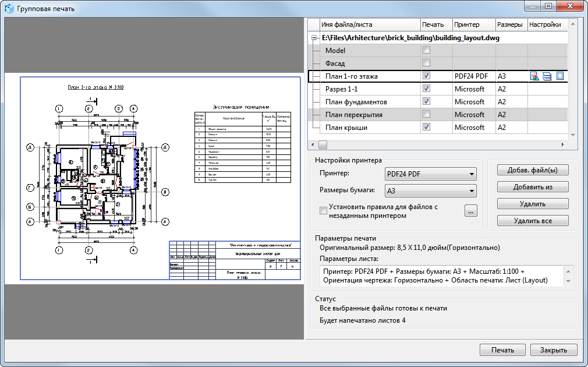Click the left arrow of horizontal scrollbar

point(313,144)
